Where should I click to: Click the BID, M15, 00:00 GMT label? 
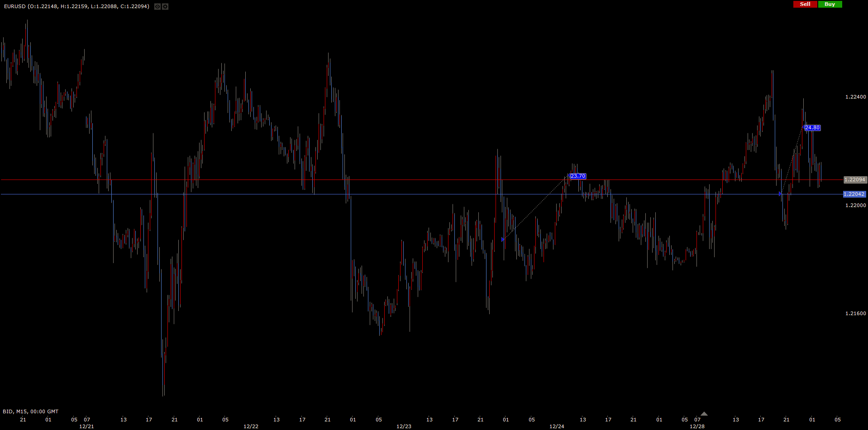(x=31, y=411)
